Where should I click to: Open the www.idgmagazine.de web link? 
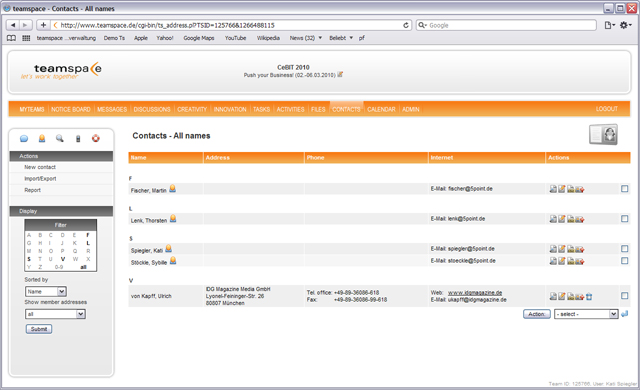click(475, 292)
